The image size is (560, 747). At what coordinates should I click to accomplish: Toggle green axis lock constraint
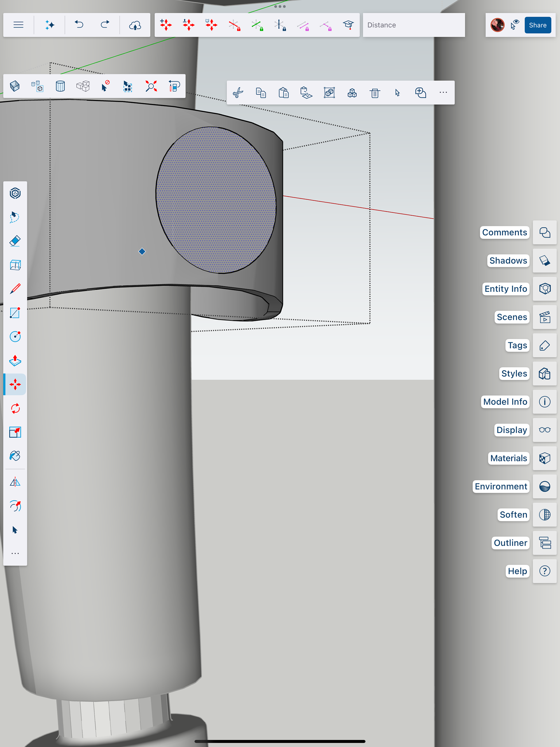257,25
